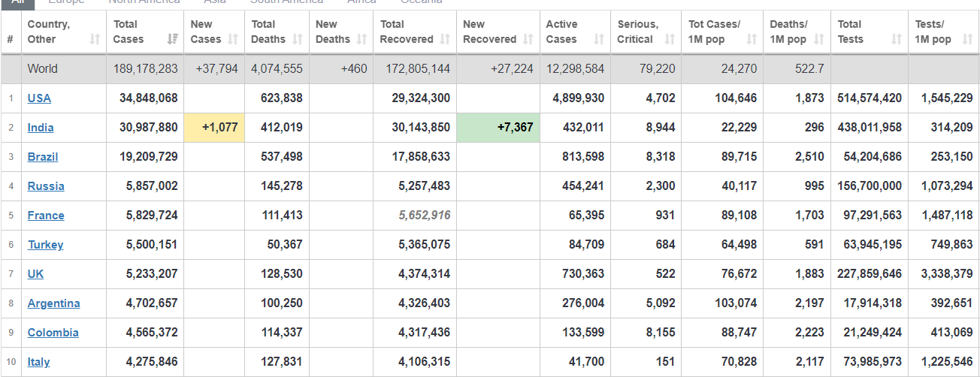Screen dimensions: 980x377
Task: Click Colombia deaths per million 2,223
Action: (x=809, y=332)
